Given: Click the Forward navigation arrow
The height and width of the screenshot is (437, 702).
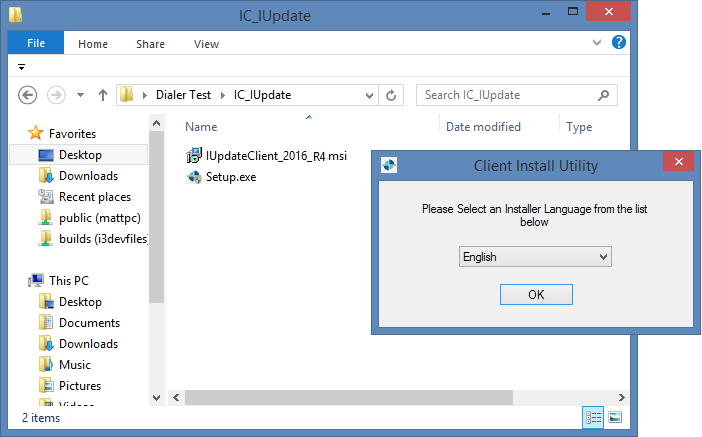Looking at the screenshot, I should pos(56,95).
